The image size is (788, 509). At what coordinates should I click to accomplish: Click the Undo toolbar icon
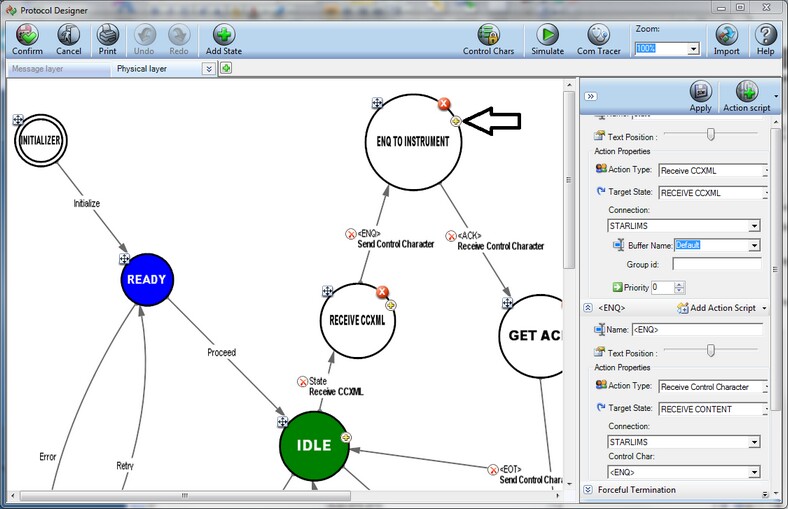click(144, 40)
